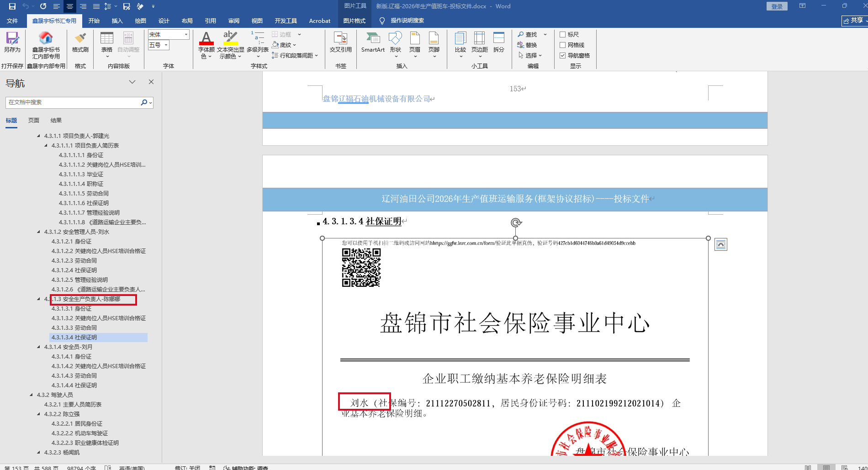The width and height of the screenshot is (868, 470).
Task: Close the navigation pane
Action: [151, 82]
